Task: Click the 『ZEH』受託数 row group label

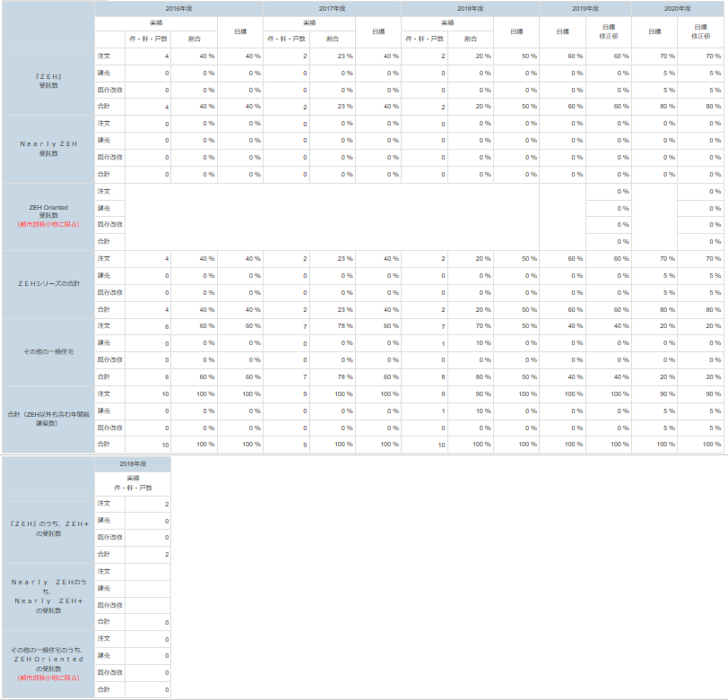Action: click(48, 82)
